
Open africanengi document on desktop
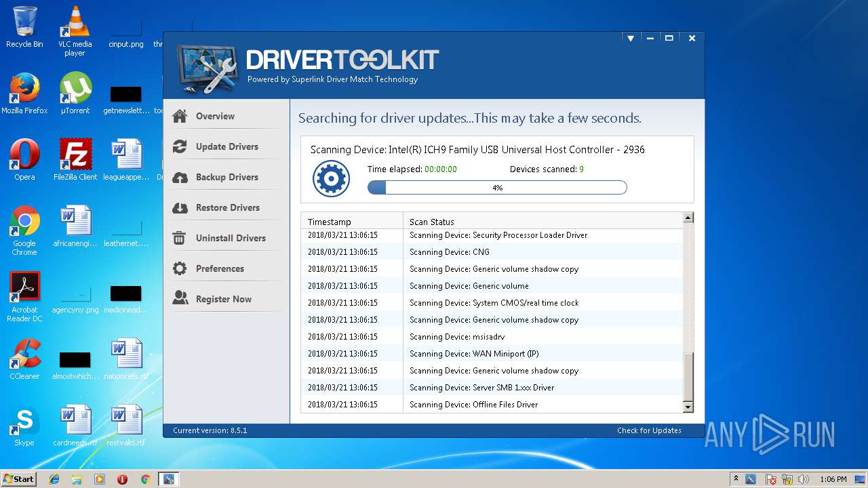pos(75,226)
